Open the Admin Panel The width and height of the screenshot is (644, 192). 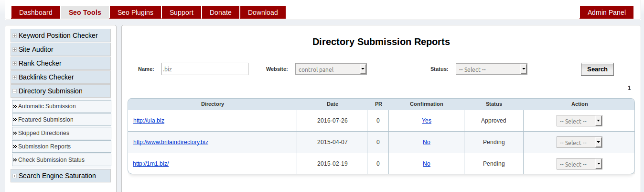coord(607,12)
